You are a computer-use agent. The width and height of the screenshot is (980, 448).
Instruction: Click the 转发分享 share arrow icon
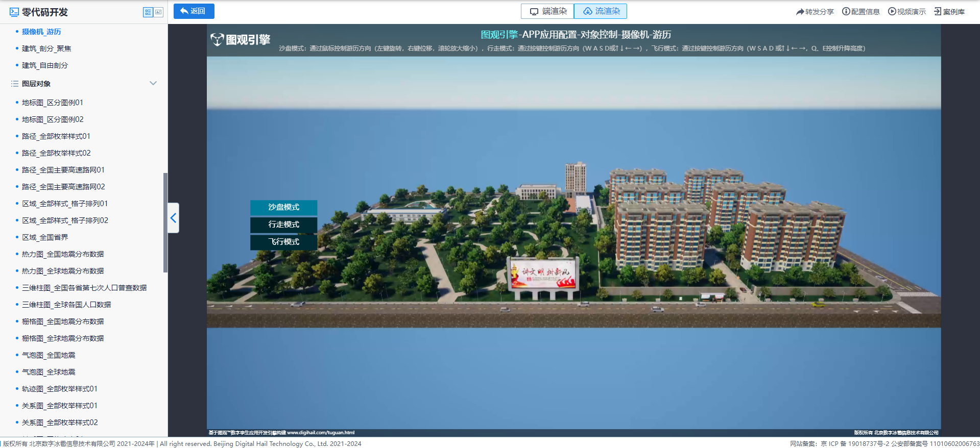coord(800,12)
